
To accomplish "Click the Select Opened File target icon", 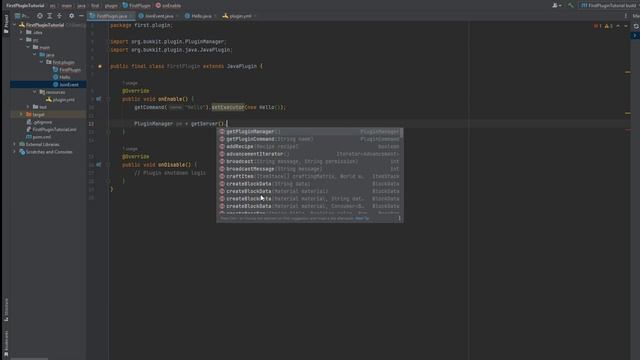I will tap(40, 16).
